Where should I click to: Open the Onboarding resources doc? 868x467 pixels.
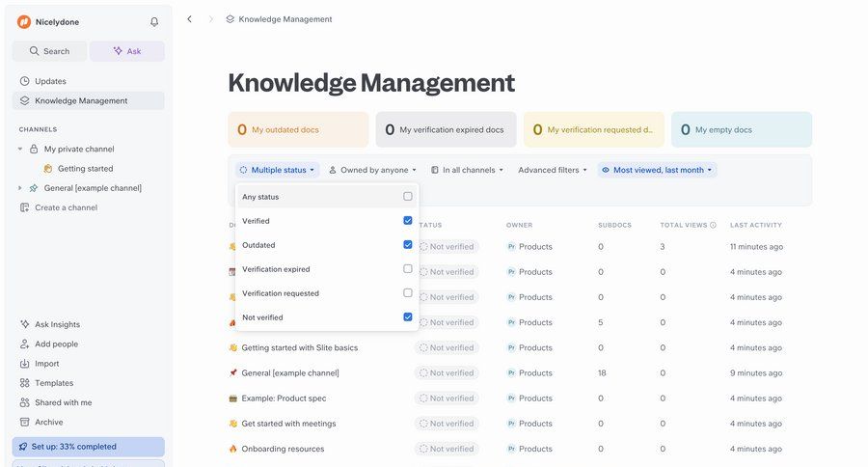coord(283,449)
